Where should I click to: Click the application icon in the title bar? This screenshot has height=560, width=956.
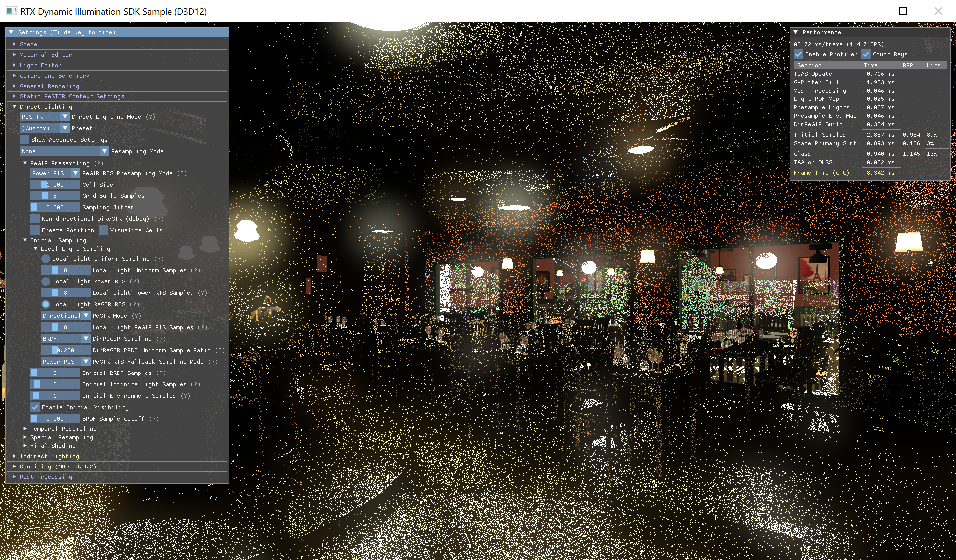coord(11,11)
